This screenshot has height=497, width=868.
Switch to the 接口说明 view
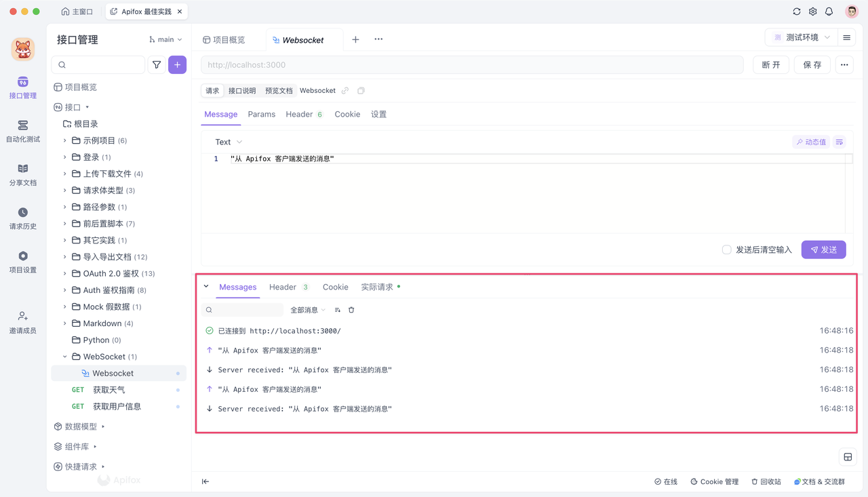242,91
